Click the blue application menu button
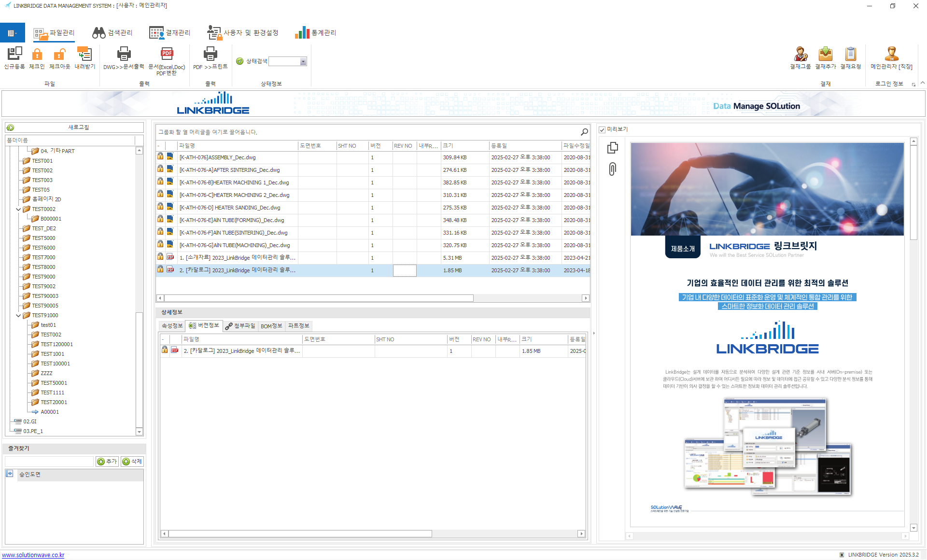The width and height of the screenshot is (927, 560). tap(13, 33)
